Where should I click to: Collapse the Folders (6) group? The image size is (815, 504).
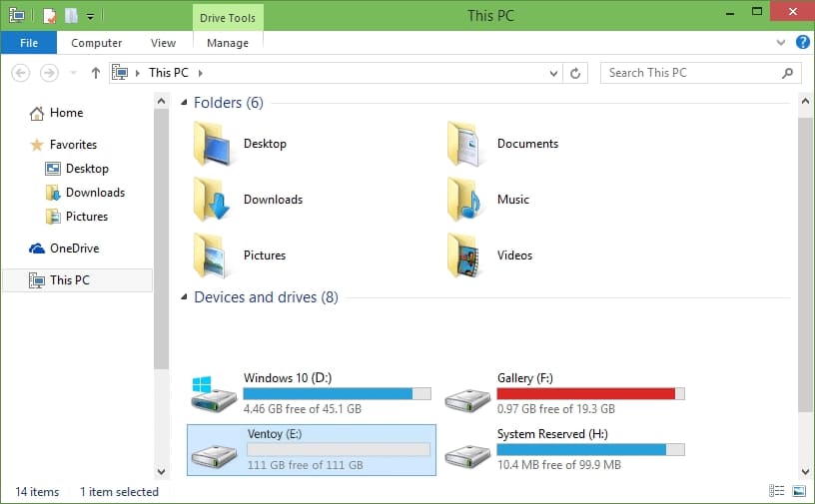coord(184,103)
